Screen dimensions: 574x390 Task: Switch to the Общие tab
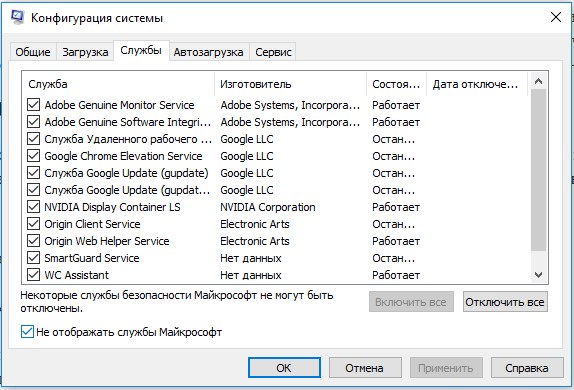[33, 52]
